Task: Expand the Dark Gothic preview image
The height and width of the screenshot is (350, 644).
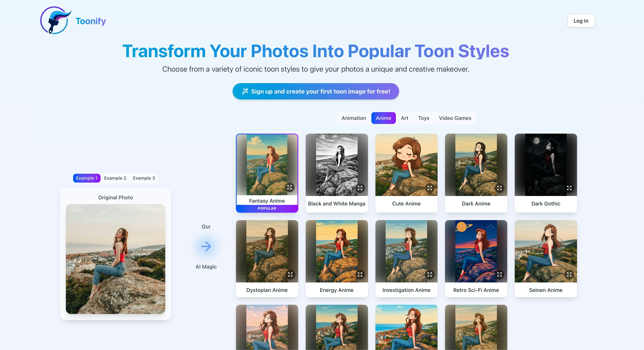Action: [x=569, y=188]
